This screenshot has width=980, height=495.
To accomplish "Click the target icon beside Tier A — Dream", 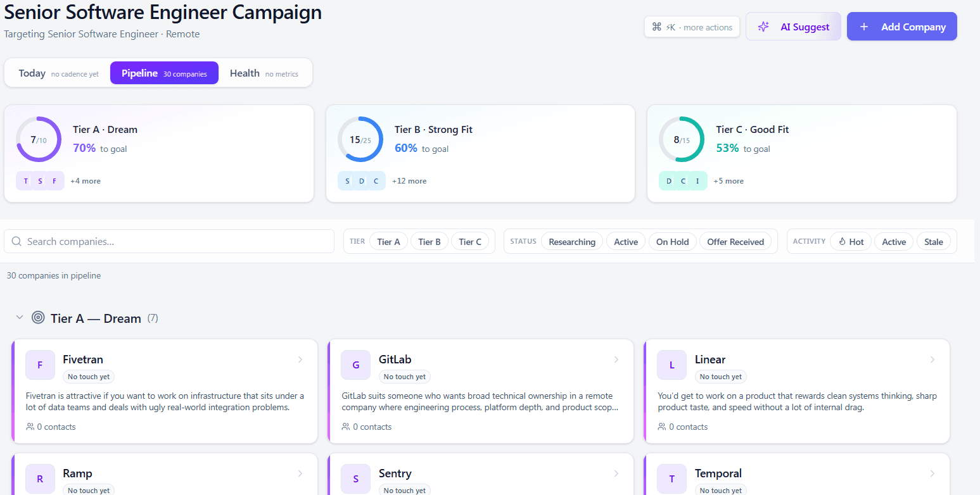I will pyautogui.click(x=38, y=318).
